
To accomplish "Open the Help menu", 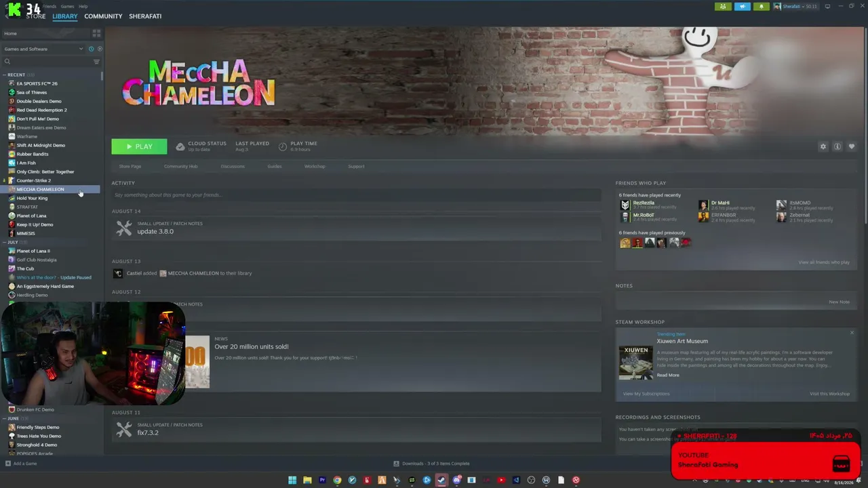I will click(83, 6).
